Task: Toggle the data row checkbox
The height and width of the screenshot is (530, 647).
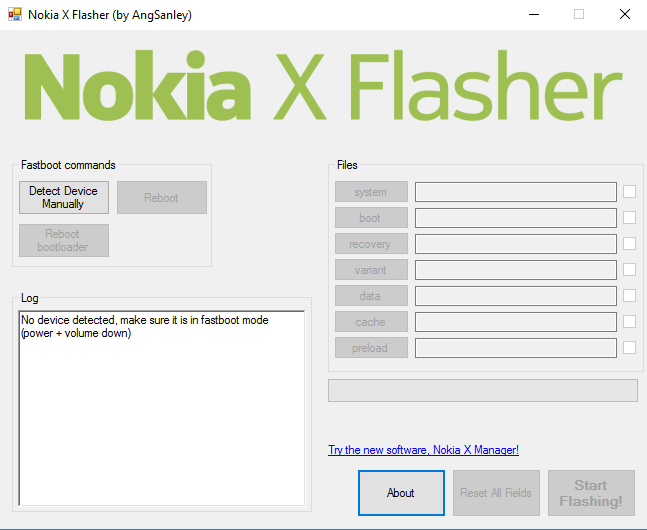Action: (629, 296)
